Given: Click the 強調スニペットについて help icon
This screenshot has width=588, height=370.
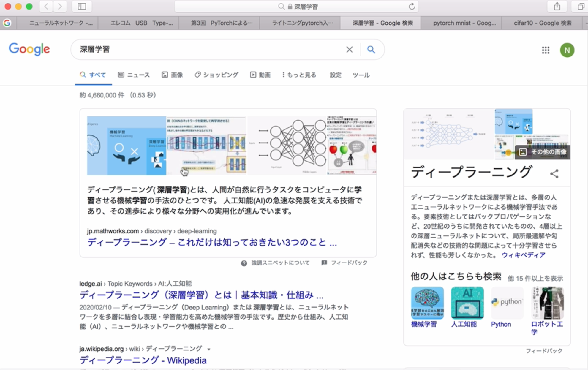Looking at the screenshot, I should click(x=244, y=263).
